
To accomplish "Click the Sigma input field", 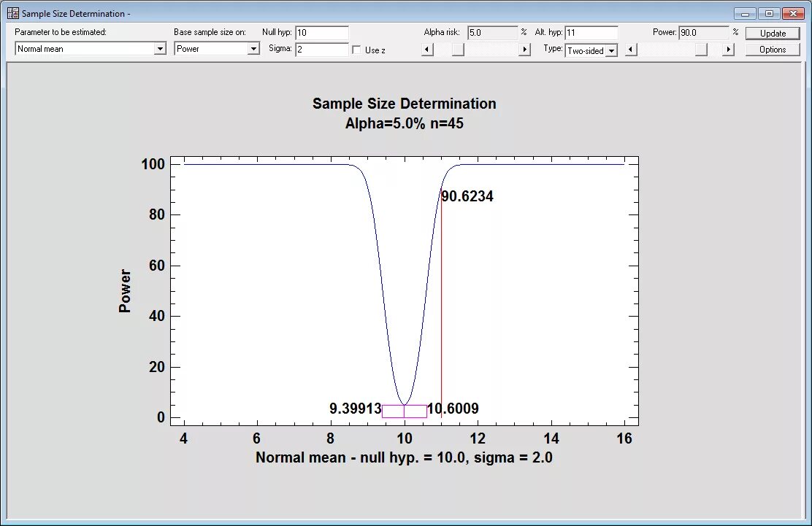I will 321,50.
